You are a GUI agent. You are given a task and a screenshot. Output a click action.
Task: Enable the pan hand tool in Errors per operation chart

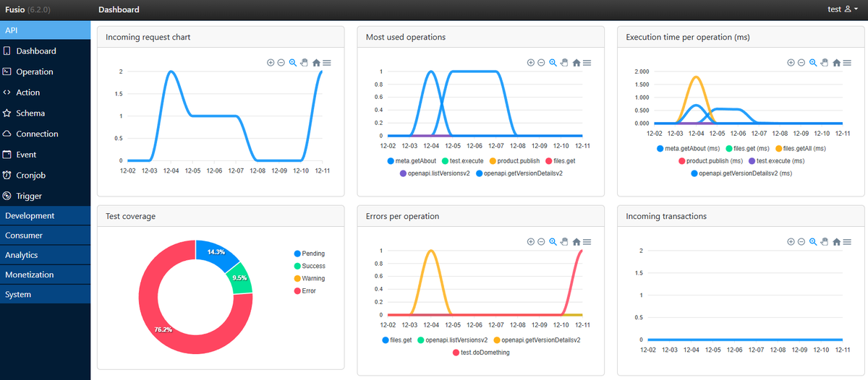pos(564,242)
